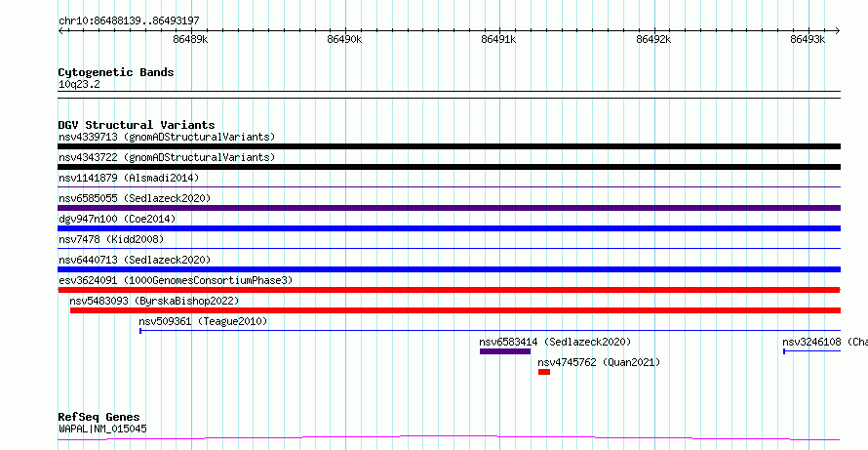Click the right arrowhead of the ruler
This screenshot has height=450, width=868.
point(838,30)
